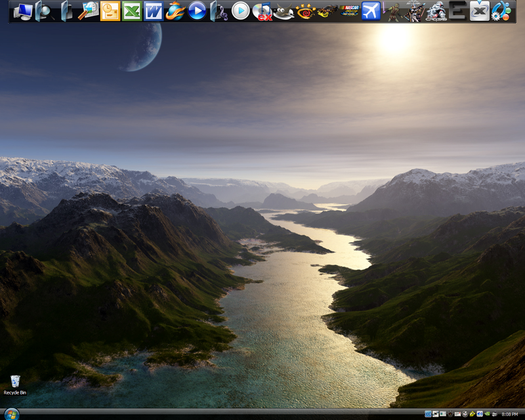Open the My Computer dock icon
The image size is (525, 420).
(23, 11)
